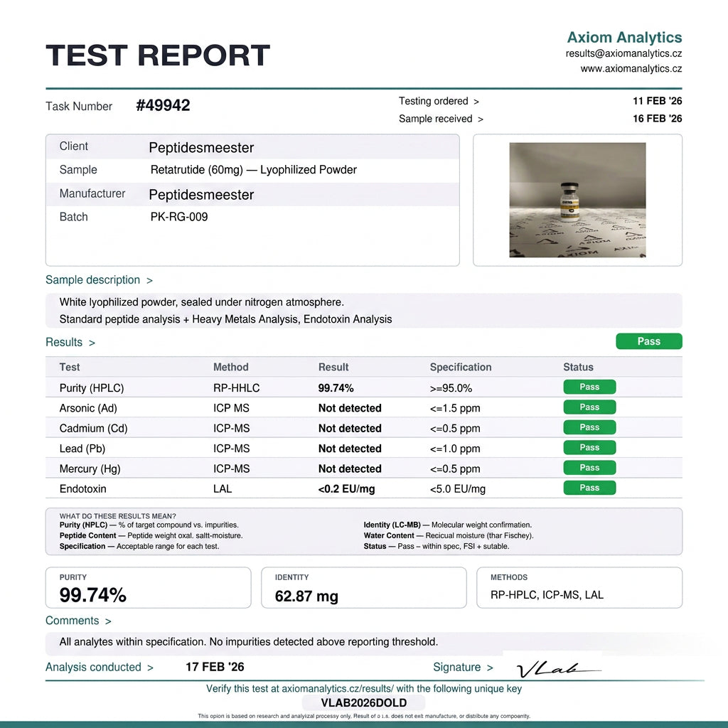
Task: Click the Analysis conducted chevron label
Action: pos(100,667)
